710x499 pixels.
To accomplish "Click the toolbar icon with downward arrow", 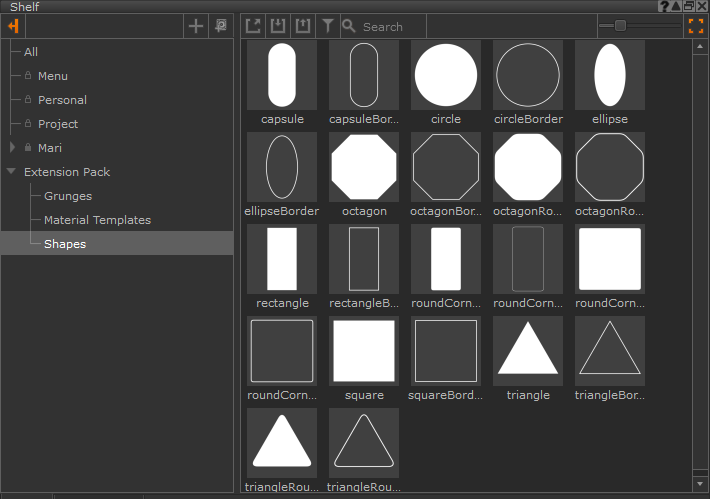I will (x=279, y=26).
